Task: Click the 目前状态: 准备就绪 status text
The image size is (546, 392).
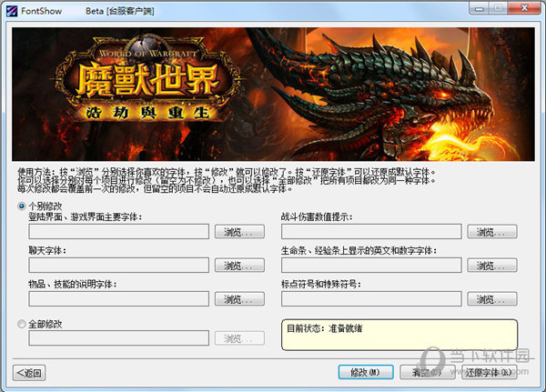Action: [324, 328]
